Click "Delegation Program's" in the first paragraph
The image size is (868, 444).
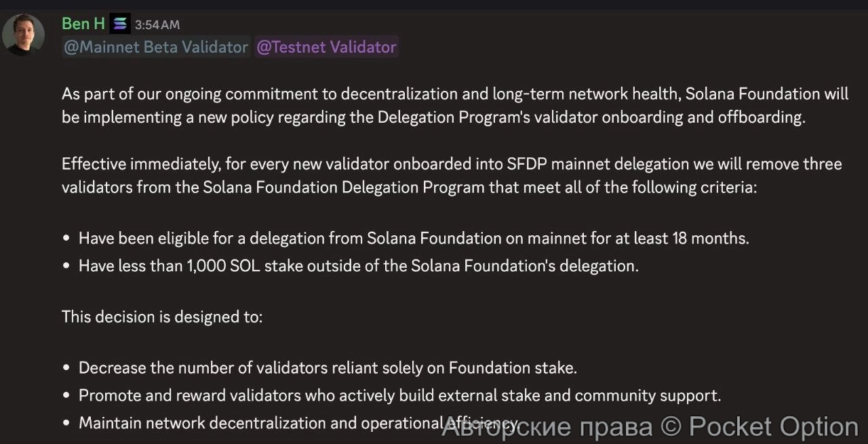click(x=453, y=117)
